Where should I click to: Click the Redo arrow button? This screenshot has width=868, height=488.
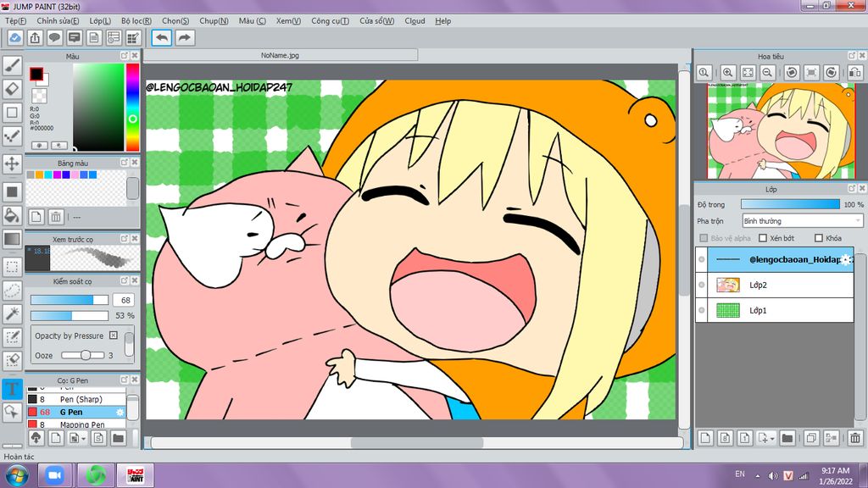(185, 37)
